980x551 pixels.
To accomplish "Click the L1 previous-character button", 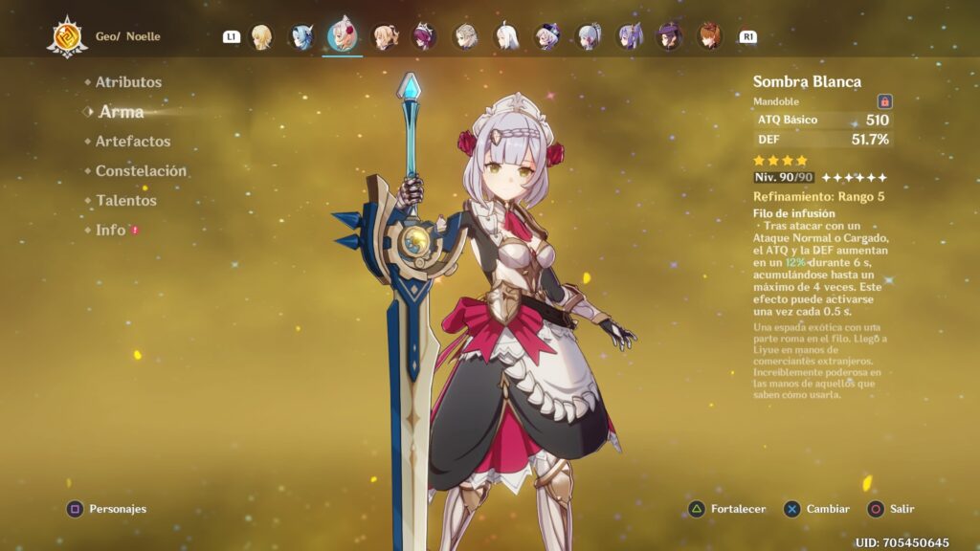I will (x=232, y=37).
